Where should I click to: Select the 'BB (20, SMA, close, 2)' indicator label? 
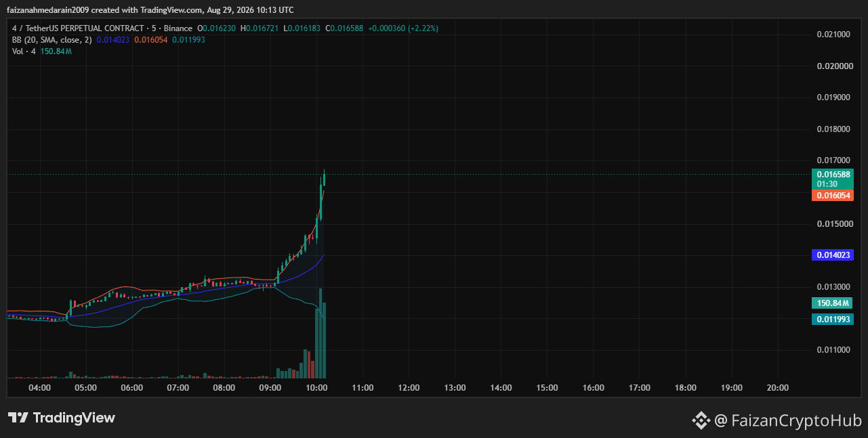click(x=51, y=40)
